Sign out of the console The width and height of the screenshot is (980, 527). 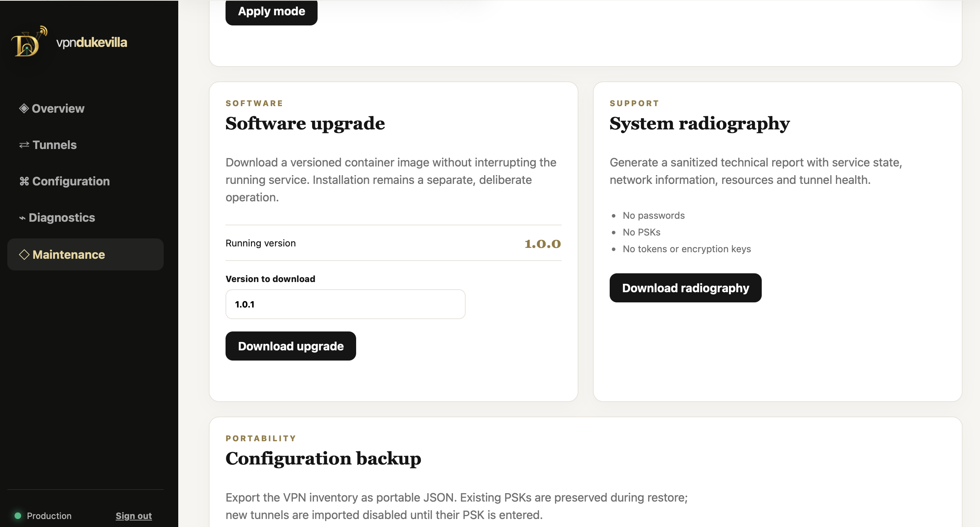coord(134,516)
